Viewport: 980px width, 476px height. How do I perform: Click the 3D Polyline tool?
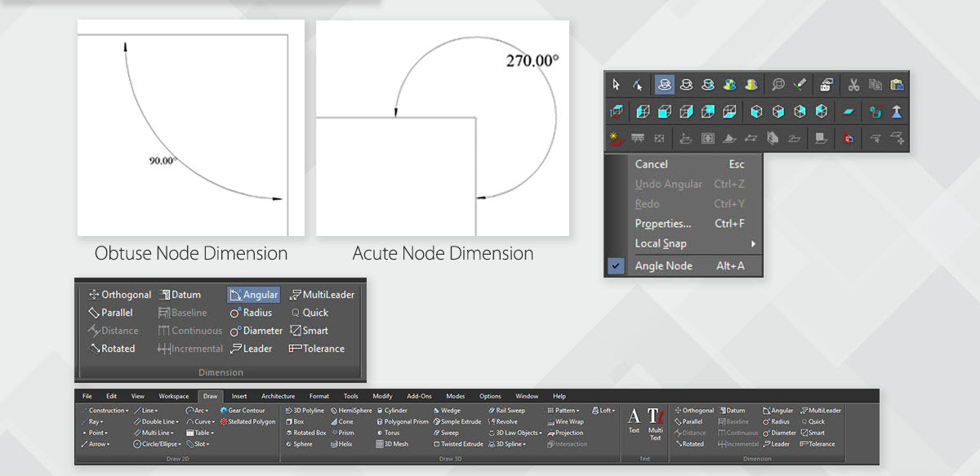point(305,411)
